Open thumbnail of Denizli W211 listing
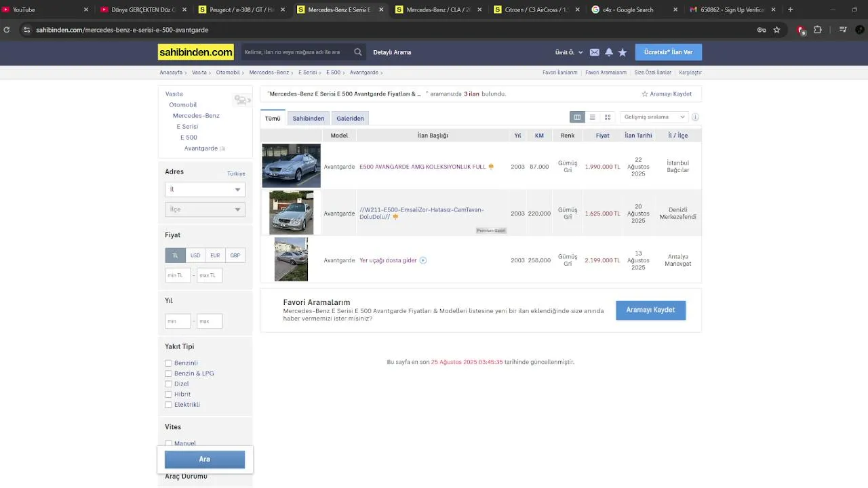The height and width of the screenshot is (488, 868). tap(291, 213)
